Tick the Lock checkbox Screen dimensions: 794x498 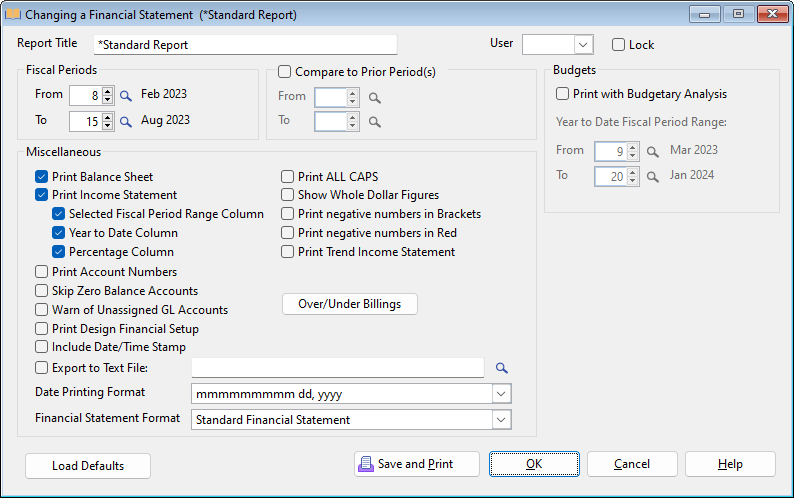coord(618,45)
